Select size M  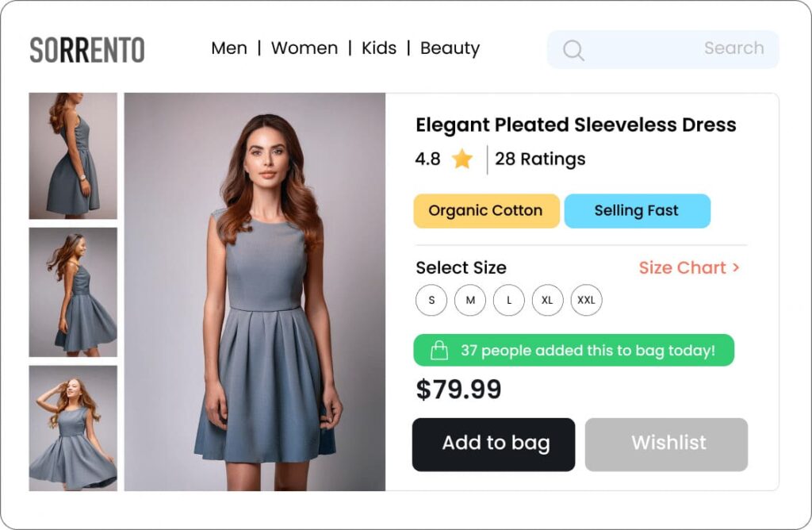[x=470, y=301]
